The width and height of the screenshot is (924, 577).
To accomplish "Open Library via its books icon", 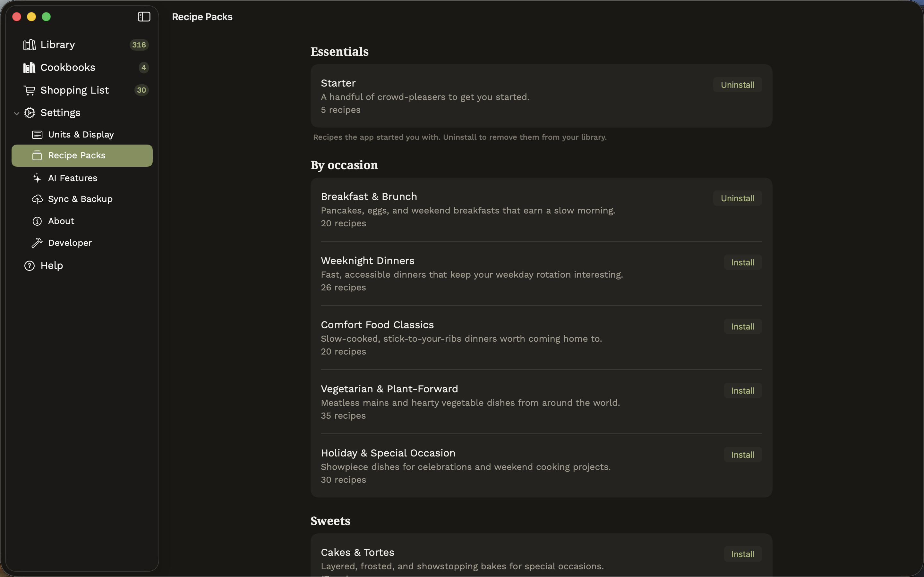I will [30, 45].
